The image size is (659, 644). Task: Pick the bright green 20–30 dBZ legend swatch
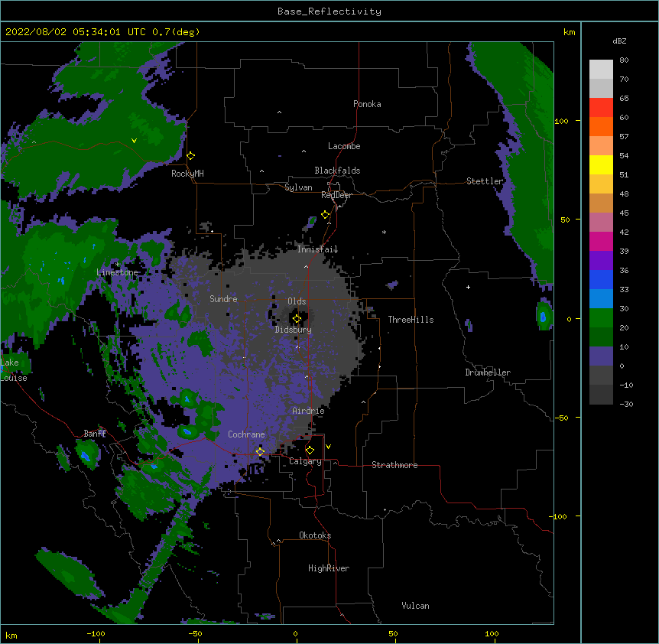point(601,318)
